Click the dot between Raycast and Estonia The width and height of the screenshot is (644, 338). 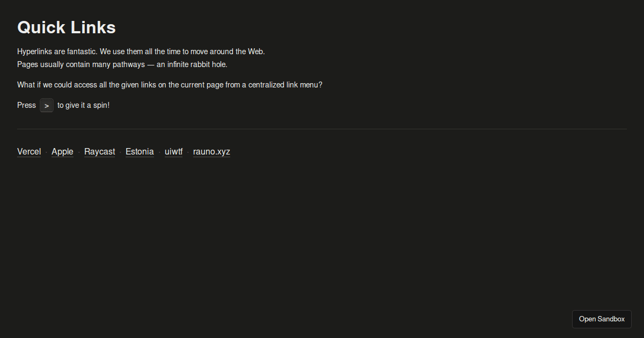(x=120, y=152)
